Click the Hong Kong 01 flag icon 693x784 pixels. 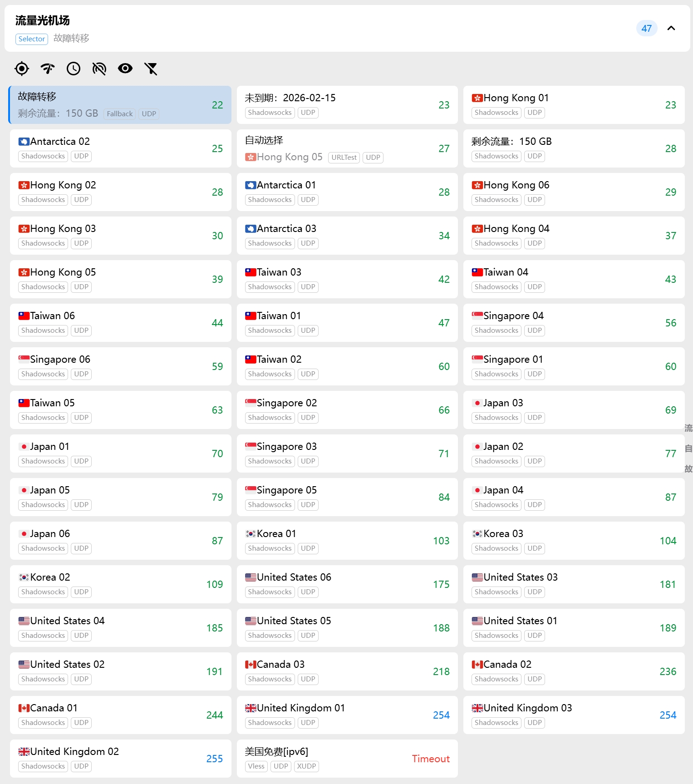(477, 98)
